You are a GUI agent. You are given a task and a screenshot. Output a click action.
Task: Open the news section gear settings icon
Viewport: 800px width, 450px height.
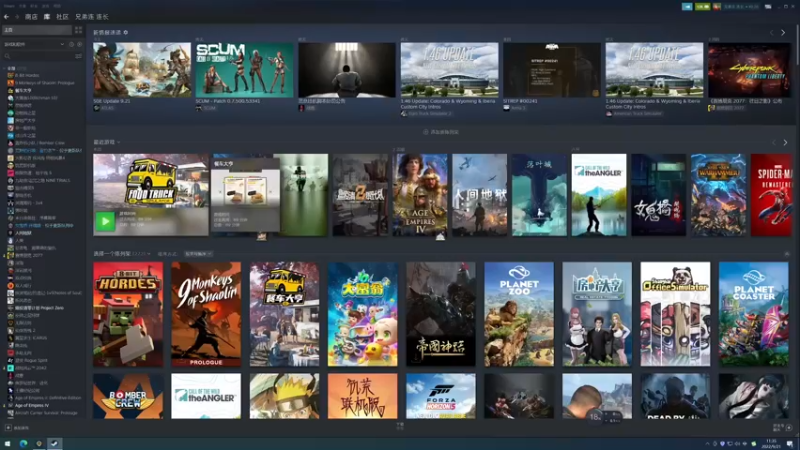pos(126,32)
